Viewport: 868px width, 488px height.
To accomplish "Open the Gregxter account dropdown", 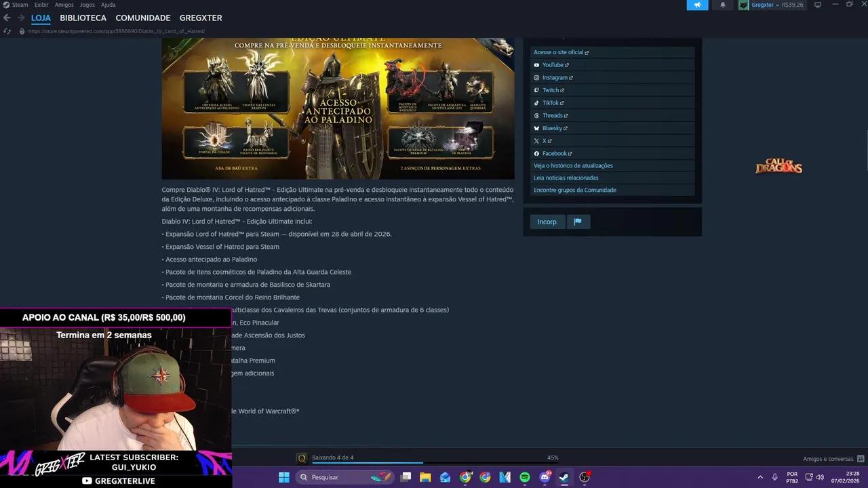I will 766,5.
